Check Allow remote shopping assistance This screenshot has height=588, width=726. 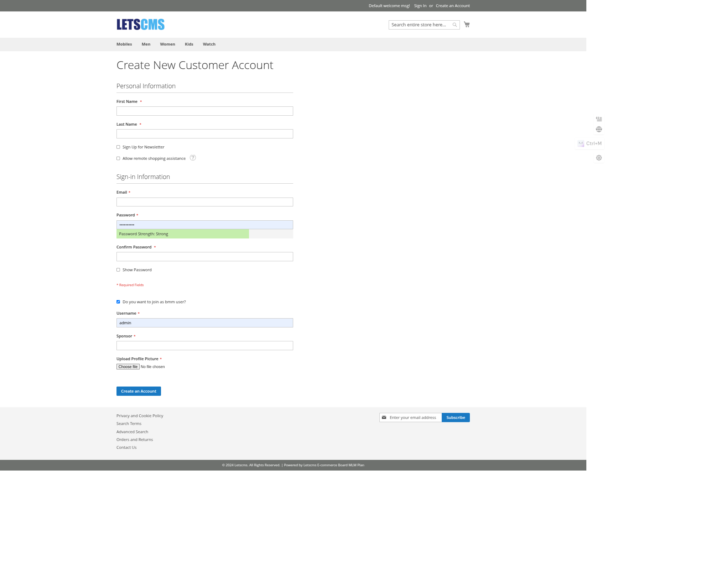(118, 158)
